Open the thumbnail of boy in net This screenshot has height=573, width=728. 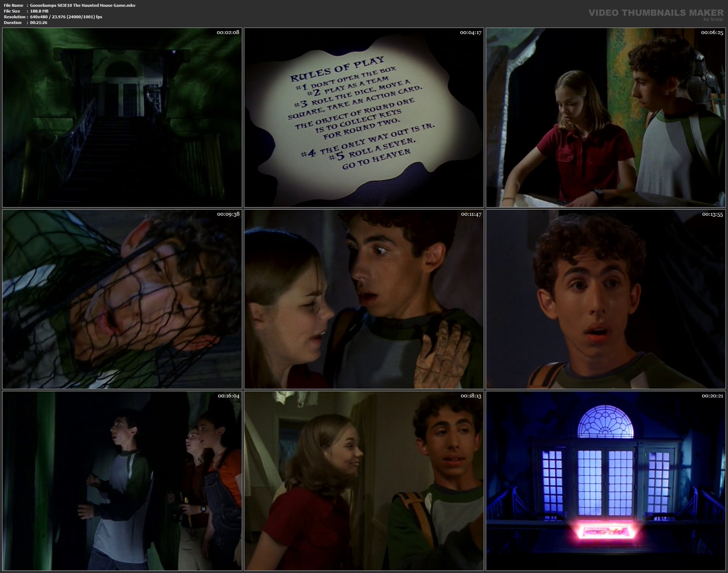122,299
